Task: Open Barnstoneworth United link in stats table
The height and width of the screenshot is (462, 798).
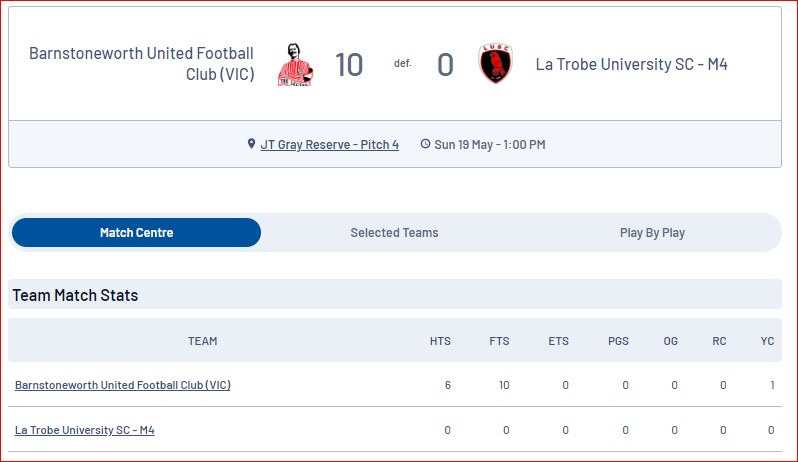Action: [123, 385]
